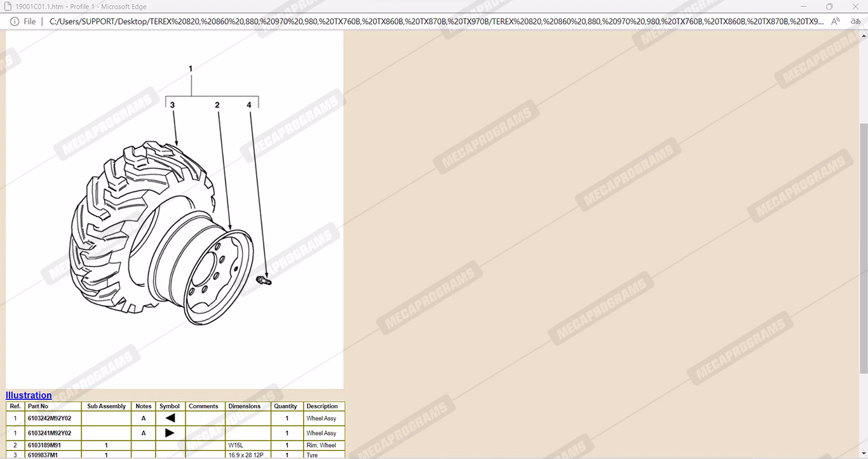Screen dimensions: 868x459
Task: Minimize the Edge window
Action: [803, 6]
